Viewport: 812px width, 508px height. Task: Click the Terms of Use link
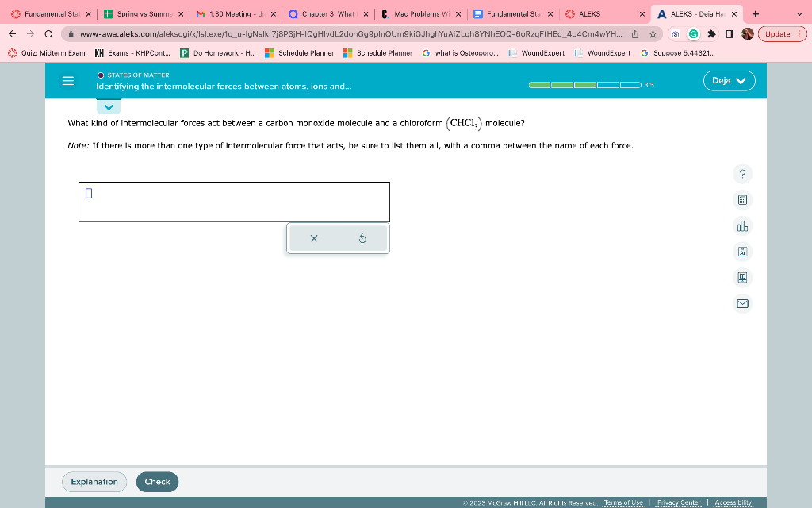click(623, 502)
